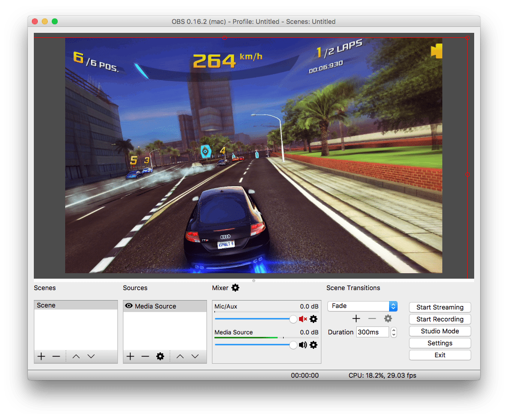
Task: Click the yellow minimize window button
Action: click(45, 21)
